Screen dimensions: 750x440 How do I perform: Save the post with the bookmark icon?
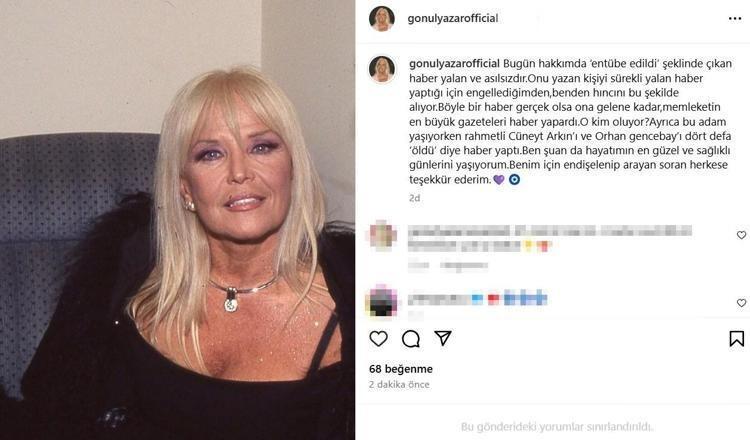(737, 339)
